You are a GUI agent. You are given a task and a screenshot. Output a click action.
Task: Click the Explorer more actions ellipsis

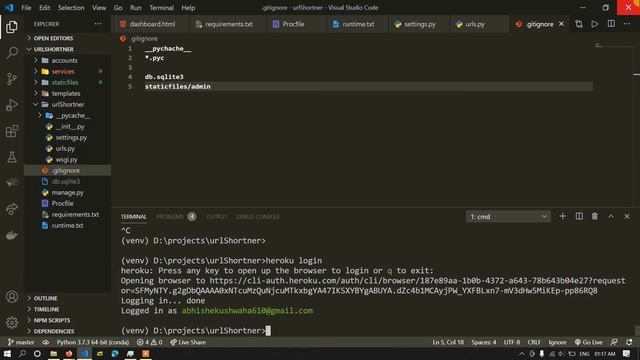coord(98,24)
